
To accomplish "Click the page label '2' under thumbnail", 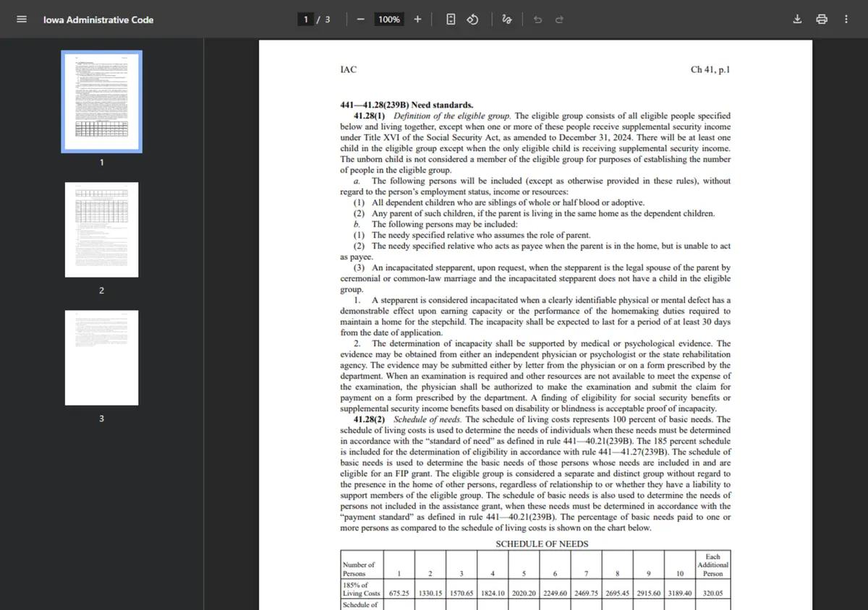I will pos(101,291).
